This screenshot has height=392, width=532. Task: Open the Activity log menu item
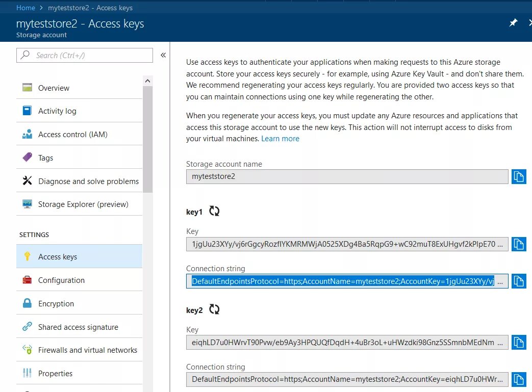[x=79, y=111]
